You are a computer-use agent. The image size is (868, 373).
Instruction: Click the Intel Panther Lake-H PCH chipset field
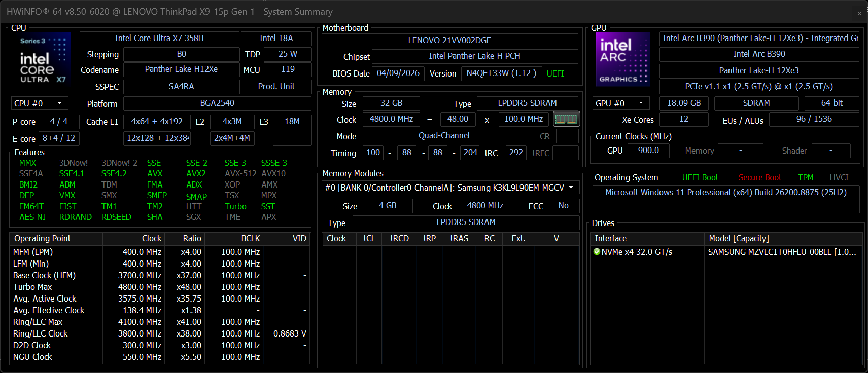(x=475, y=56)
